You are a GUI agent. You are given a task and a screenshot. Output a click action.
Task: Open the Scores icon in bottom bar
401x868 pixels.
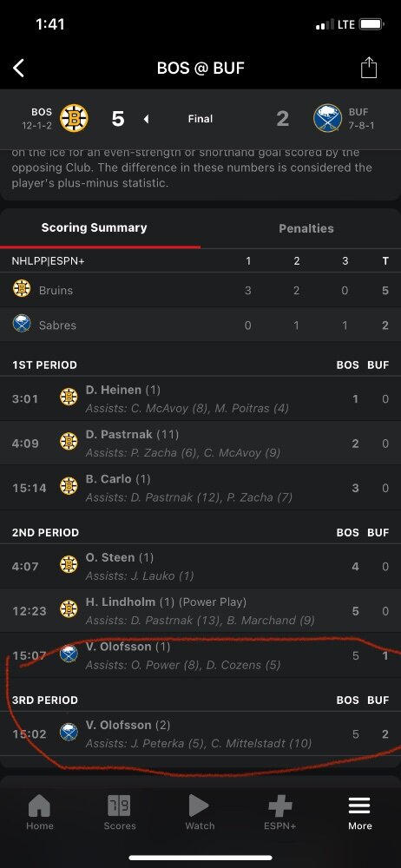pyautogui.click(x=119, y=806)
